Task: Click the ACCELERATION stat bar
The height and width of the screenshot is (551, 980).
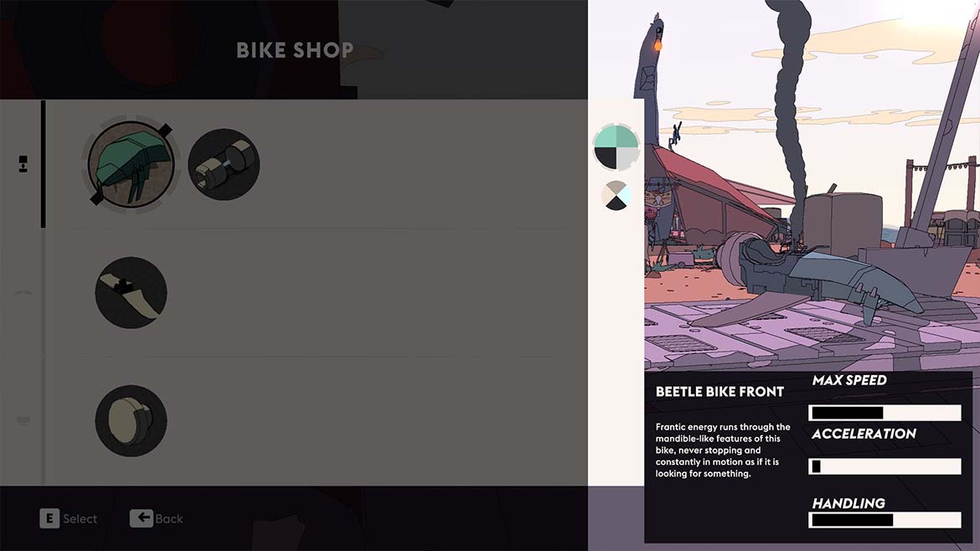Action: 885,466
